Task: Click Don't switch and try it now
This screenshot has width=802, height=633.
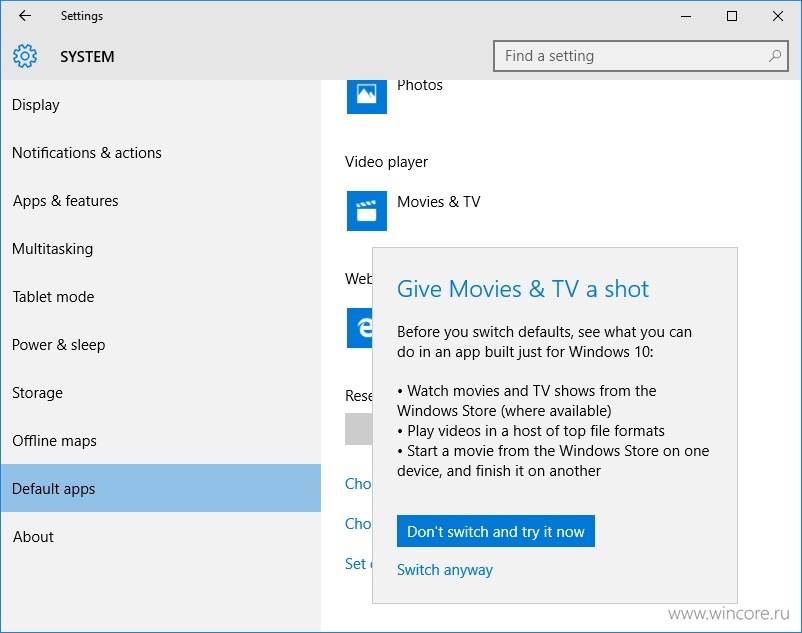Action: coord(496,531)
